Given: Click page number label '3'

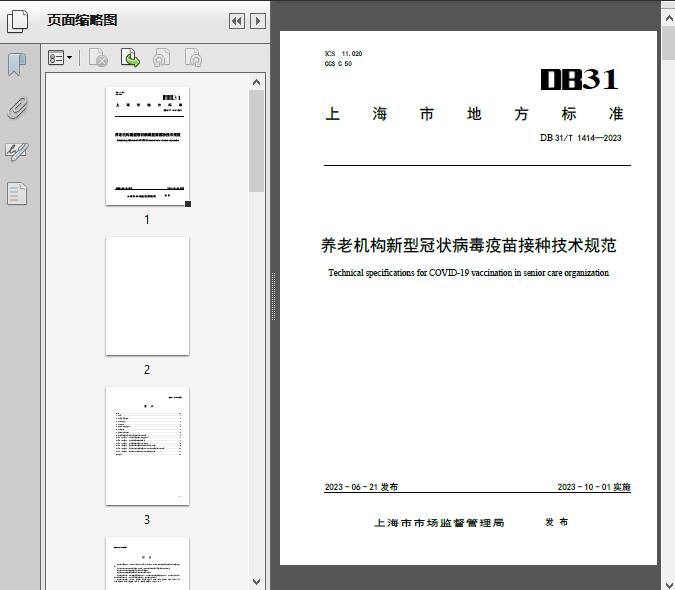Looking at the screenshot, I should pos(147,520).
